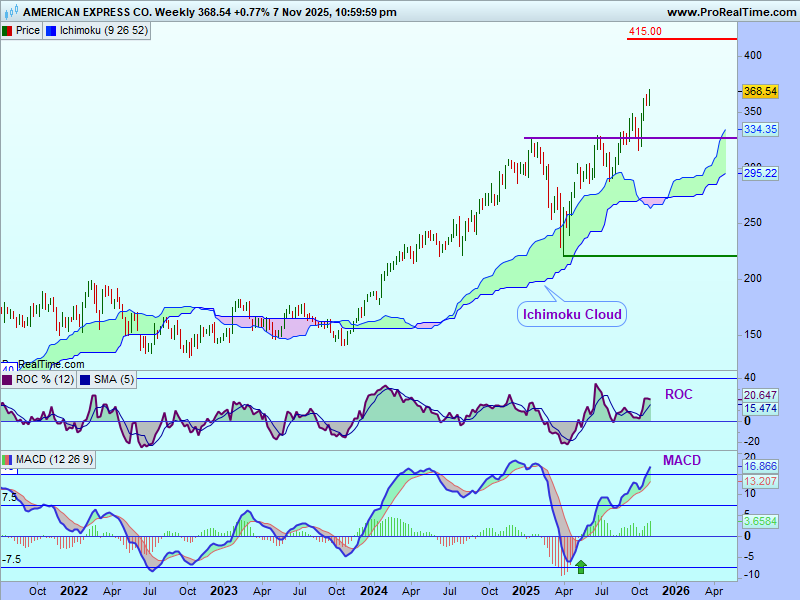Click the Price legend red-green icon
The height and width of the screenshot is (600, 800).
[x=7, y=31]
